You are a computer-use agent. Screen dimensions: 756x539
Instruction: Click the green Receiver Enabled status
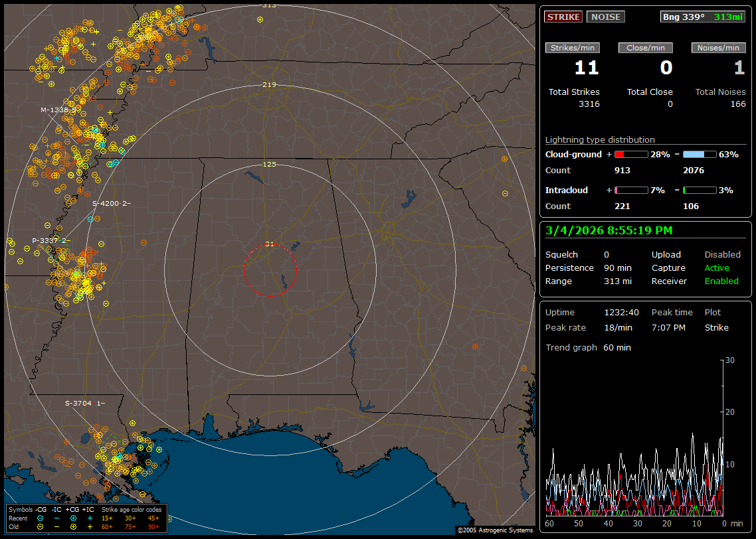coord(721,281)
